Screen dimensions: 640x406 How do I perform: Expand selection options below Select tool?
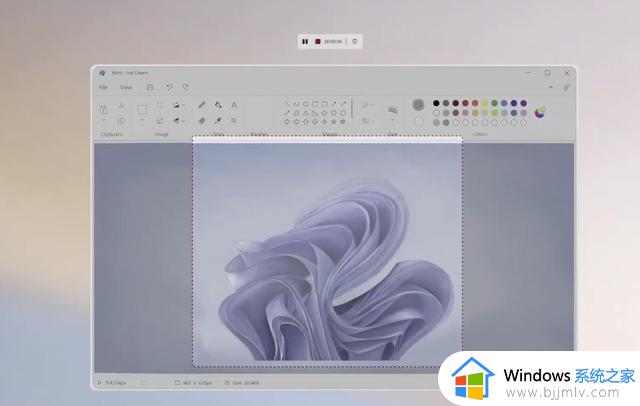[142, 120]
